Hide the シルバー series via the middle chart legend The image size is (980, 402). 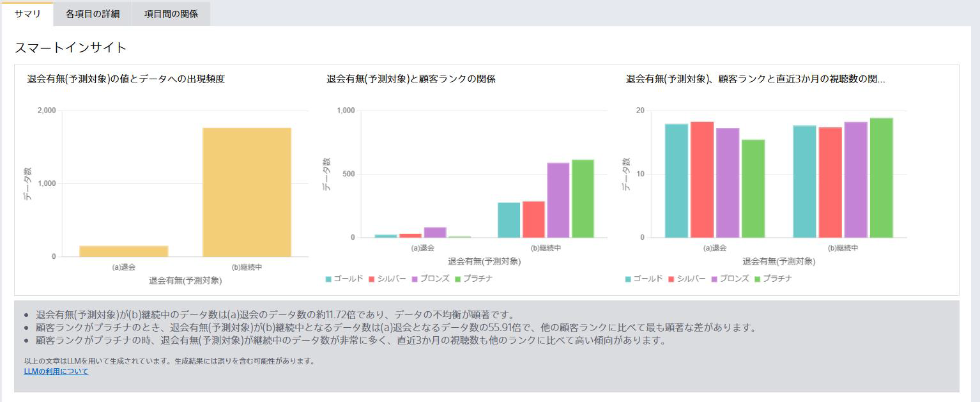click(x=388, y=279)
